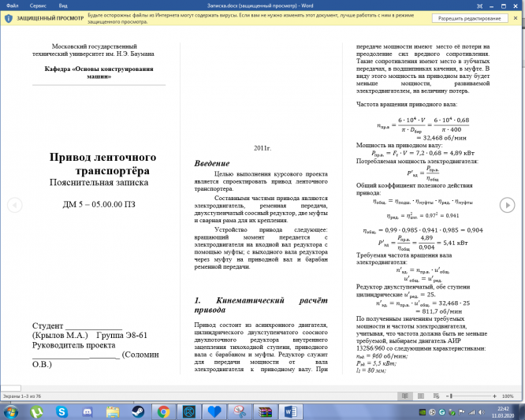The width and height of the screenshot is (525, 420).
Task: Open Skype from the taskbar
Action: 61,411
